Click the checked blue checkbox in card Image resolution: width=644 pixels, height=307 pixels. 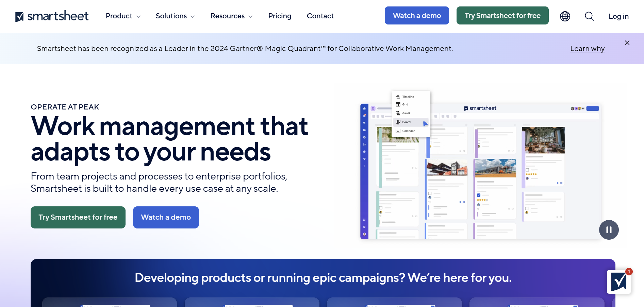pos(479,195)
